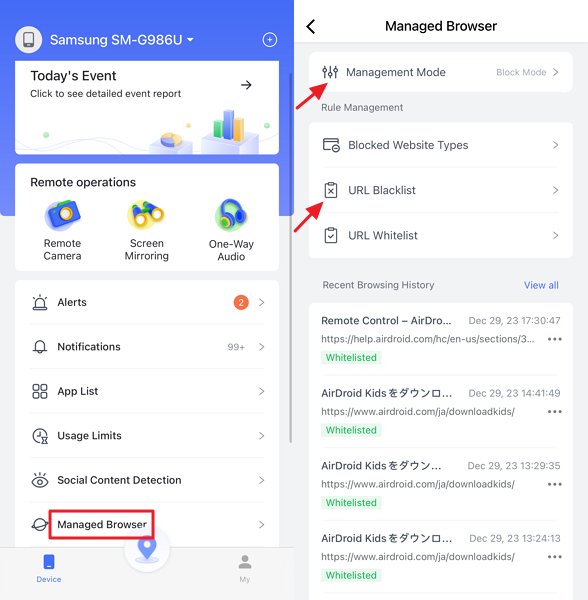Launch One-Way Audio headphones icon
This screenshot has width=588, height=600.
tap(231, 230)
